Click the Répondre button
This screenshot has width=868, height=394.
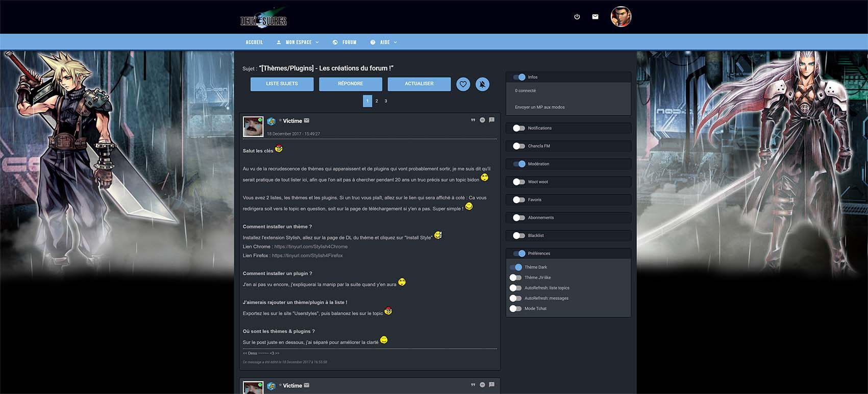[x=351, y=84]
